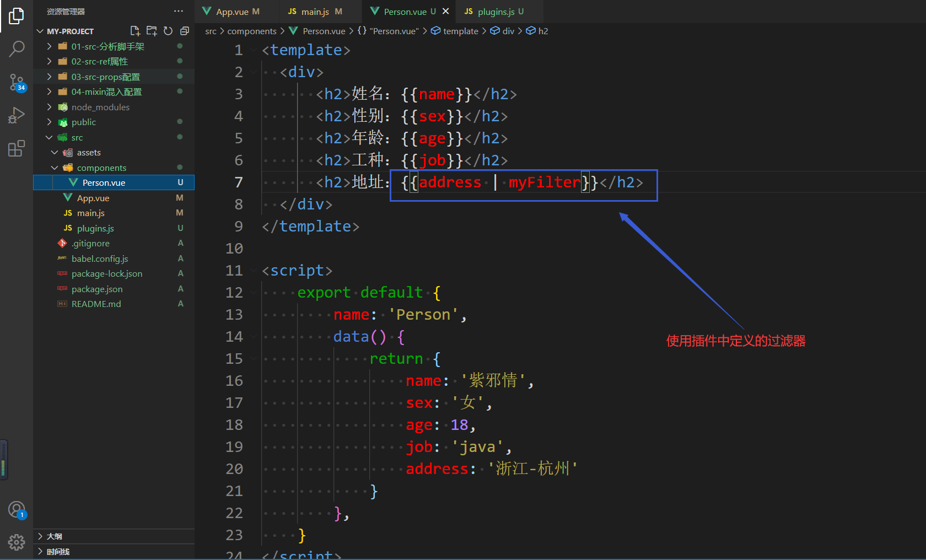Collapse all folders in explorer
The image size is (926, 560).
(185, 31)
